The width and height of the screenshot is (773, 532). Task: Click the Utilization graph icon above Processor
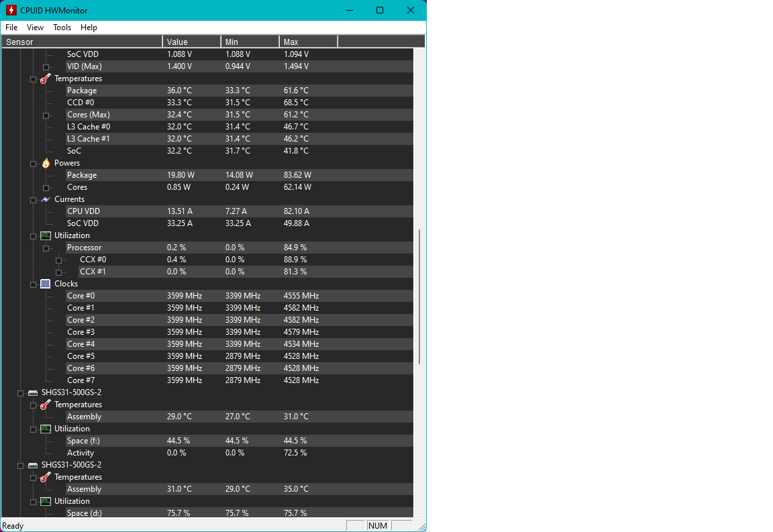point(46,235)
